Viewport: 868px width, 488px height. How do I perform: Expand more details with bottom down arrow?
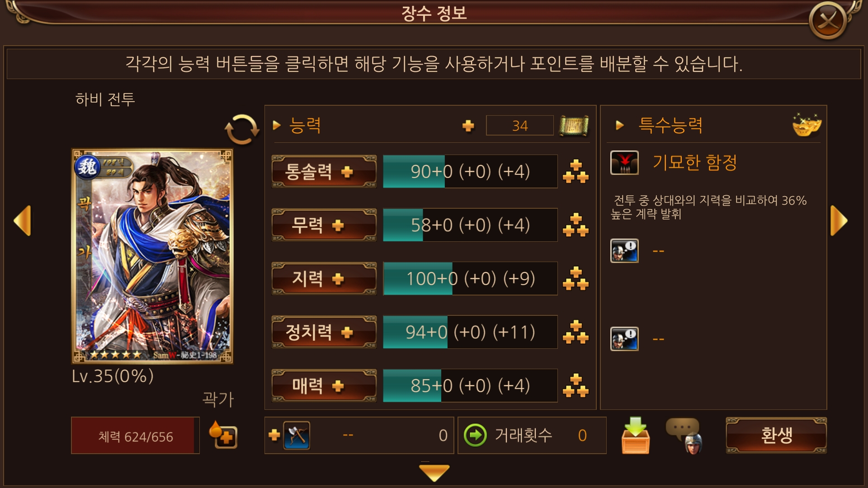tap(434, 473)
